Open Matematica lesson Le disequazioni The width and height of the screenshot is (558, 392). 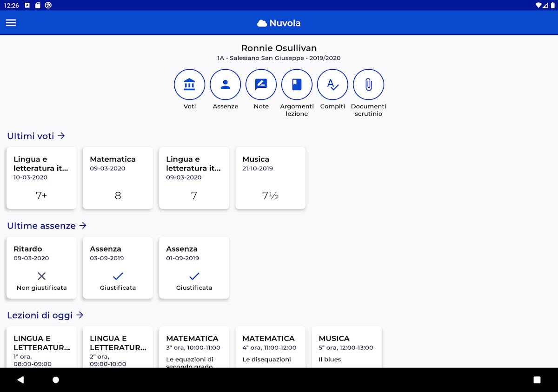pos(270,347)
